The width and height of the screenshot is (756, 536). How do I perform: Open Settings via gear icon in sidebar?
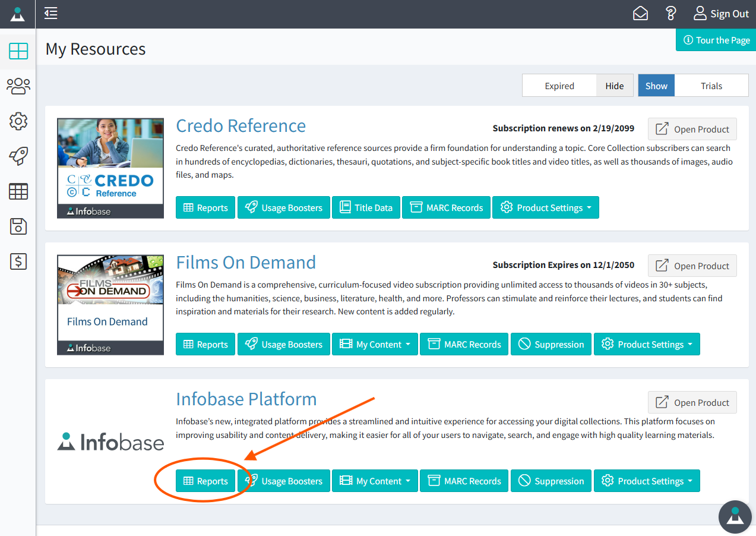tap(18, 121)
